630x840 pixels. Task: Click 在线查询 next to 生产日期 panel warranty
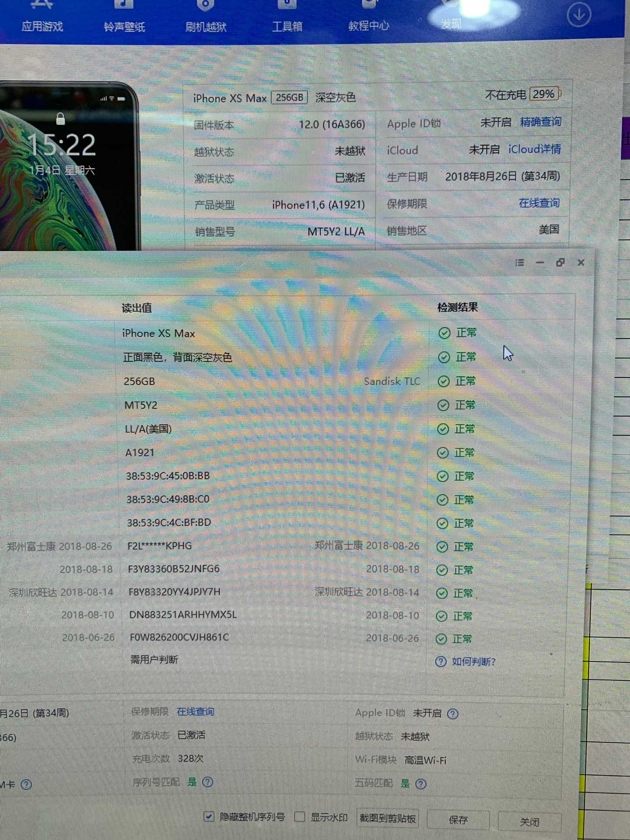539,203
